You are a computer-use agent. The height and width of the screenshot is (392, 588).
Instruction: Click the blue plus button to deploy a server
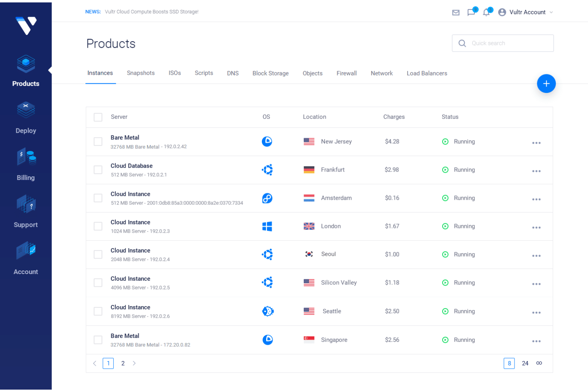click(546, 83)
